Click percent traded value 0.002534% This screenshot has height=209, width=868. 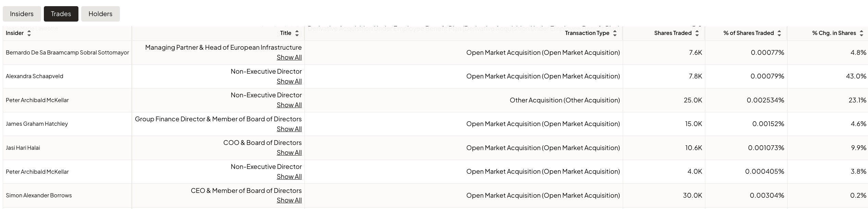[x=766, y=100]
